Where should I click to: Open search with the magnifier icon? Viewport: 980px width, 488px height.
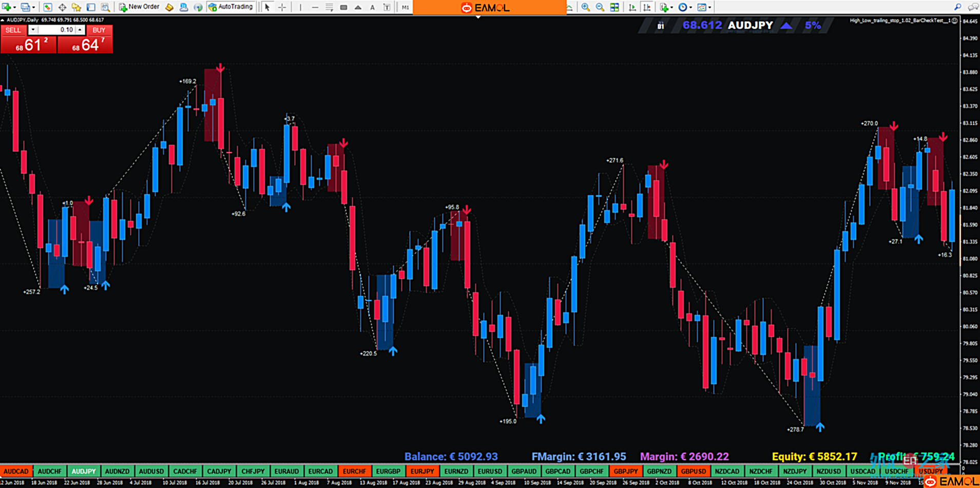tap(957, 7)
